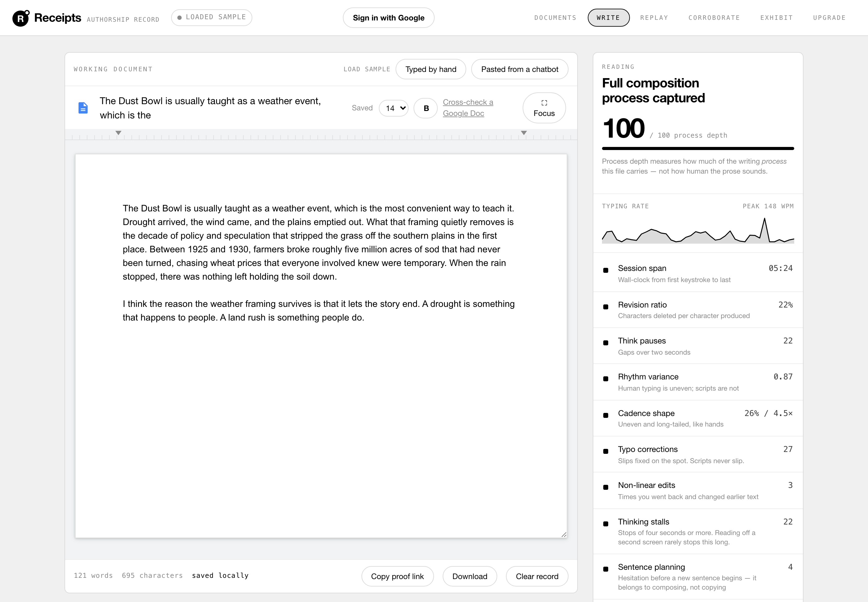Image resolution: width=868 pixels, height=602 pixels.
Task: Click Clear record
Action: tap(537, 576)
